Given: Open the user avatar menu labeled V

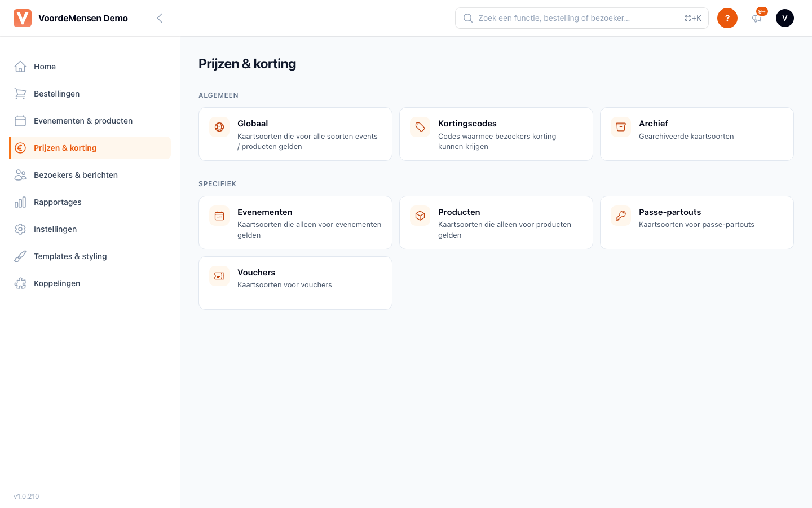Looking at the screenshot, I should click(785, 18).
